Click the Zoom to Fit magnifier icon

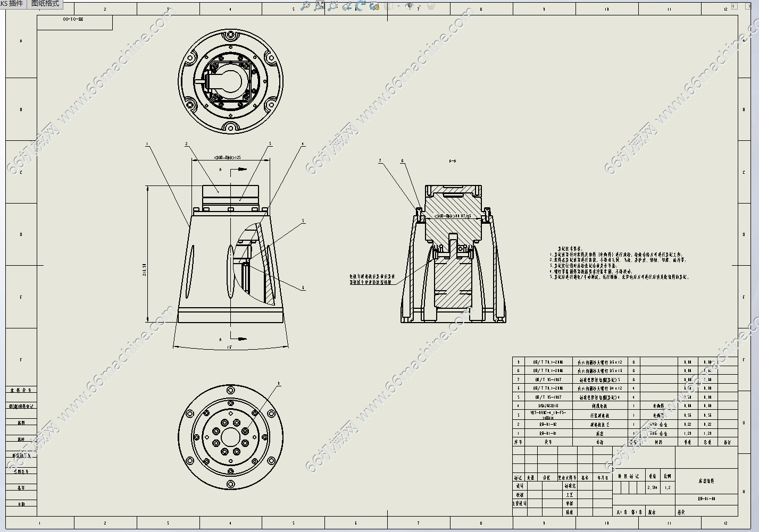point(305,6)
